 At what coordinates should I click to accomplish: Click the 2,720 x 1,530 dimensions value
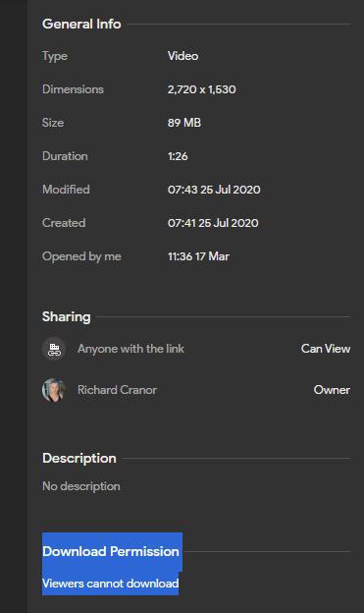201,89
